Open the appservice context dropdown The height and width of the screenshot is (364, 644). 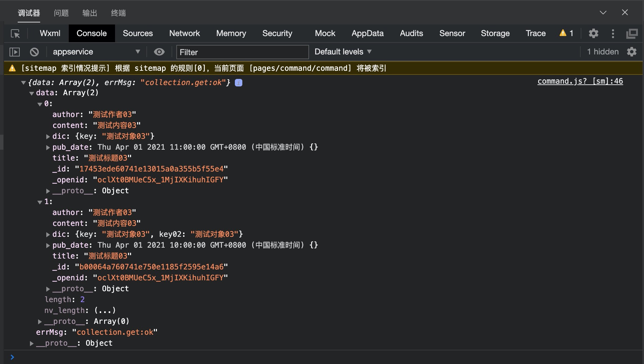(96, 52)
